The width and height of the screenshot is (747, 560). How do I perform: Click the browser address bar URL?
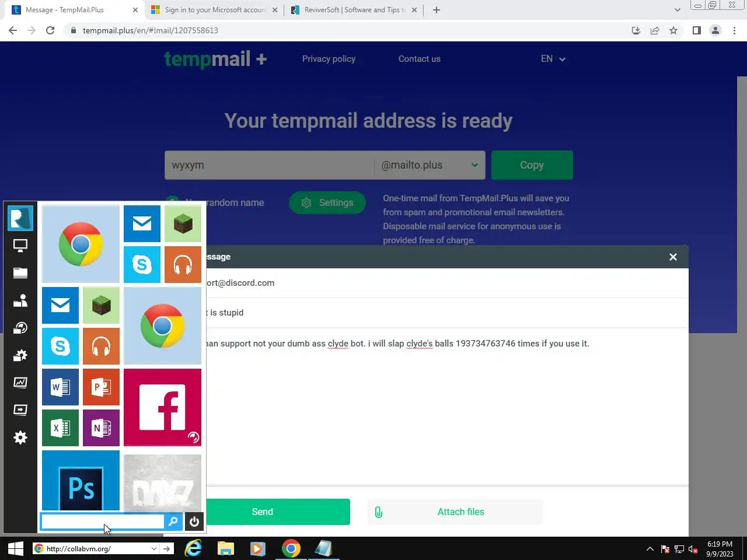pos(151,30)
